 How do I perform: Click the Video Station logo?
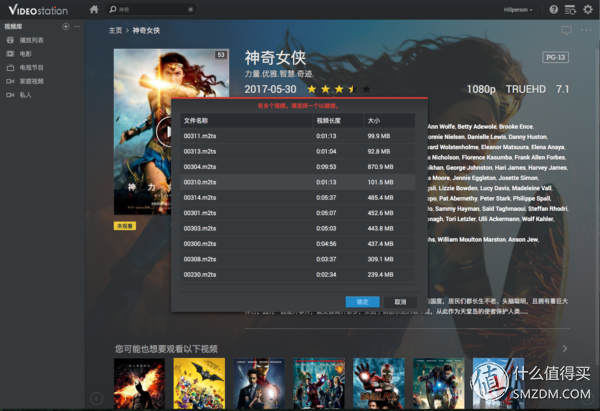(38, 10)
